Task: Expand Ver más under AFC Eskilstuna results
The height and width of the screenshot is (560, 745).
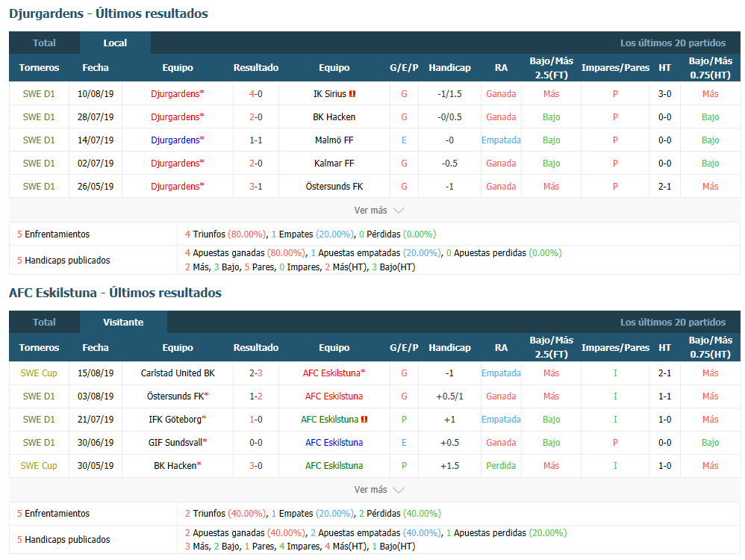Action: [x=378, y=490]
